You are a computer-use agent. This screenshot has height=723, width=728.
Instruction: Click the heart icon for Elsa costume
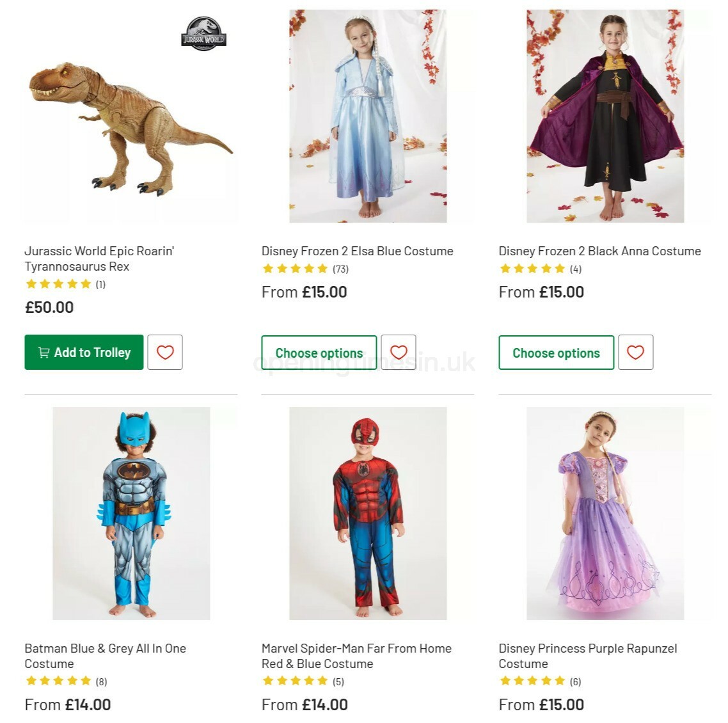(x=399, y=352)
